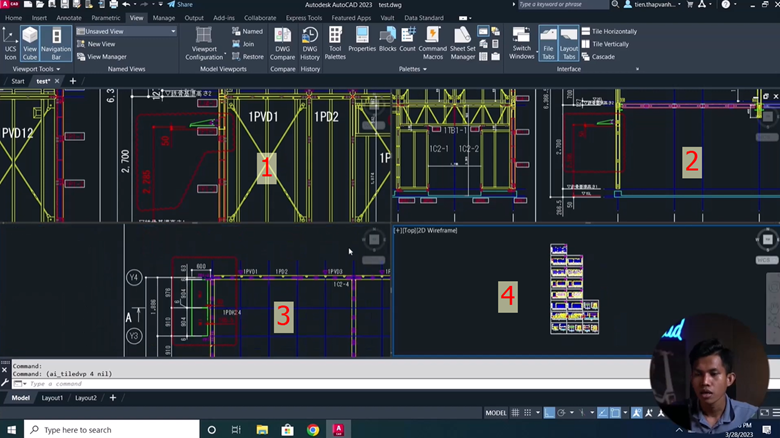Toggle grid display in status bar

pos(515,413)
